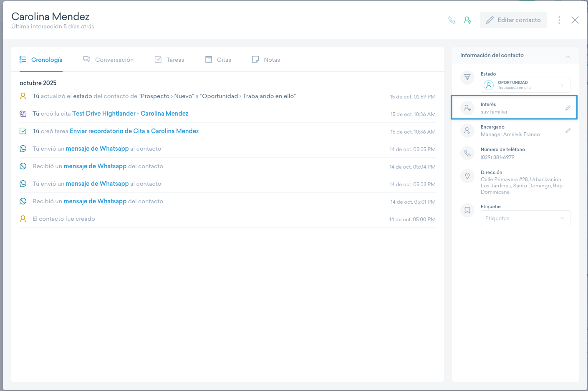This screenshot has width=588, height=391.
Task: Open the Citas tab
Action: pos(218,60)
